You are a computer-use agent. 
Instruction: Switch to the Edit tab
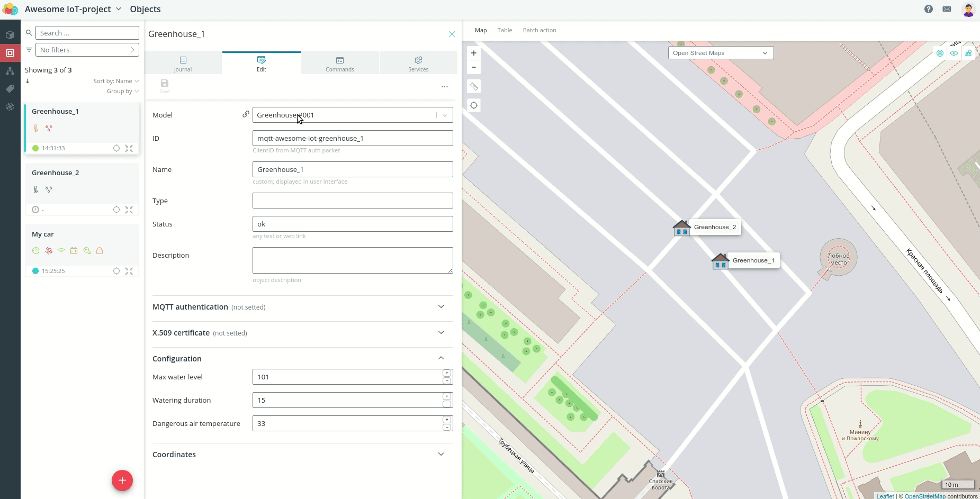(x=262, y=63)
